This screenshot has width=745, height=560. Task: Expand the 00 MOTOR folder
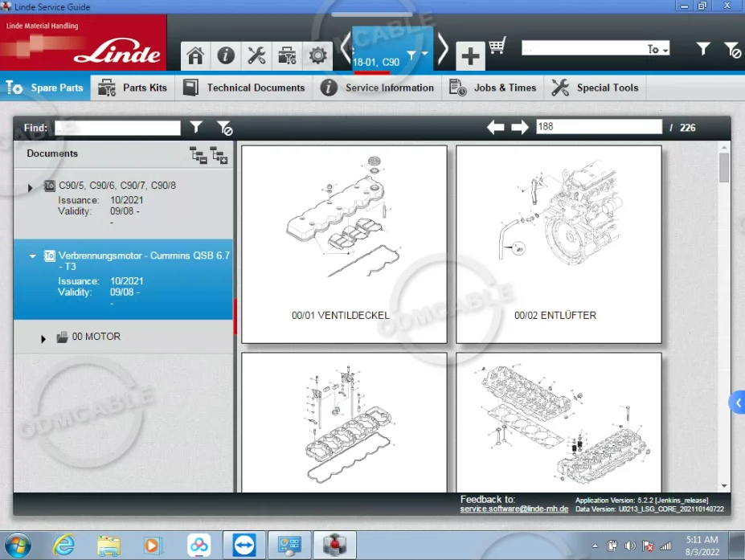tap(43, 339)
